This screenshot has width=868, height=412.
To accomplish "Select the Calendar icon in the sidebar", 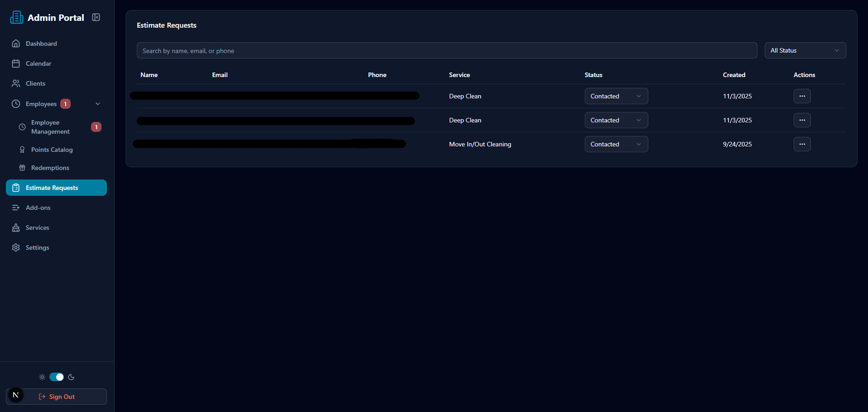I will click(16, 63).
